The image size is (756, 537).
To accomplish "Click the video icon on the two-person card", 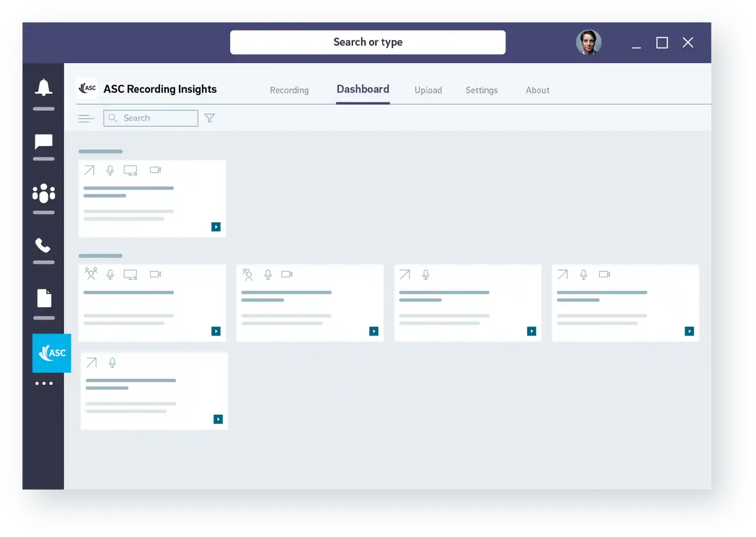I will (x=287, y=274).
